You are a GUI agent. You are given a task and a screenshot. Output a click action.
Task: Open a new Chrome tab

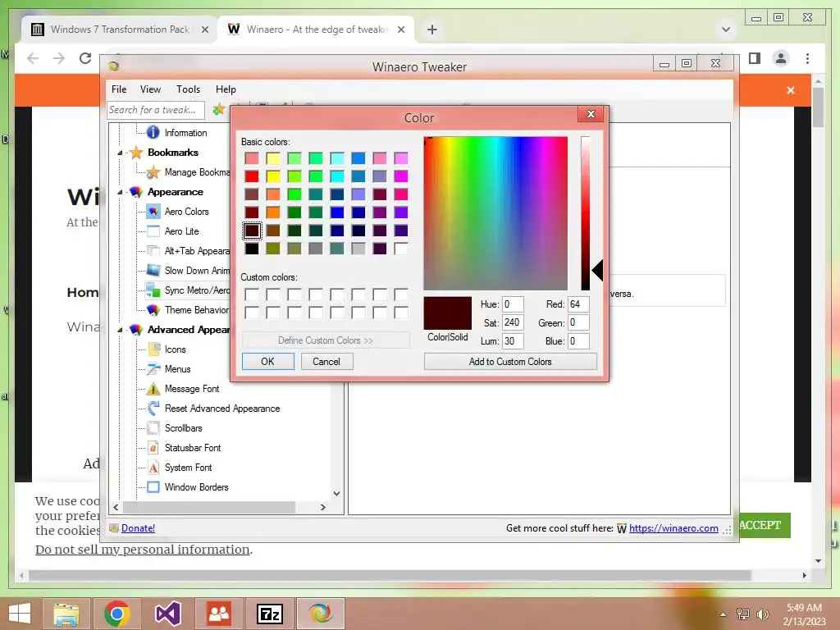point(432,30)
